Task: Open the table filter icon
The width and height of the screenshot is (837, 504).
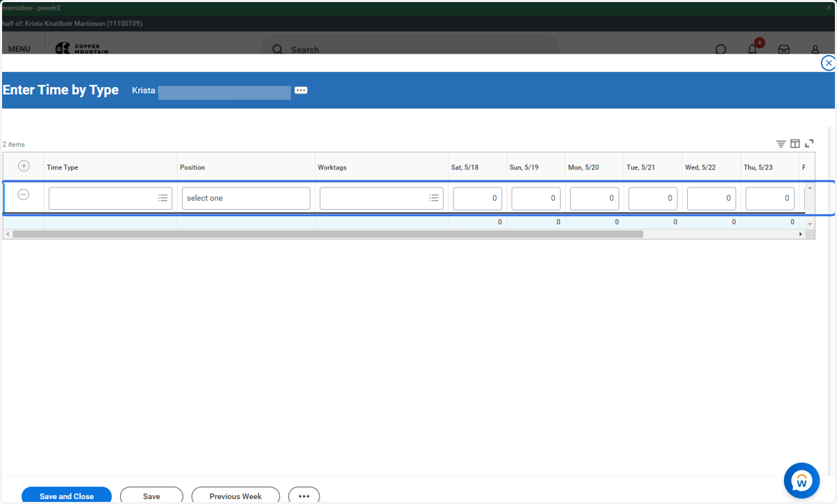Action: (x=781, y=144)
